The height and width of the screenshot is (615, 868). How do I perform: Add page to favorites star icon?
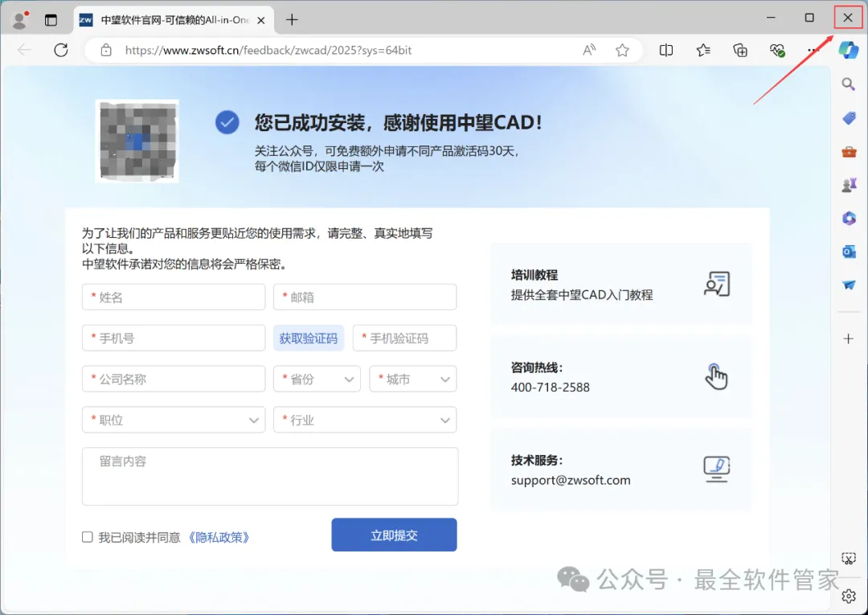coord(622,51)
